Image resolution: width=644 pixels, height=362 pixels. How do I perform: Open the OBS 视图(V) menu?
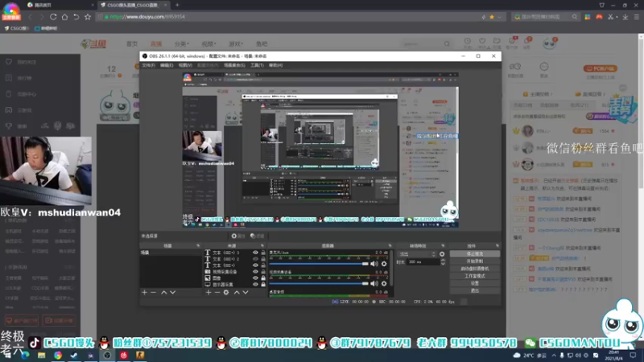click(x=185, y=65)
